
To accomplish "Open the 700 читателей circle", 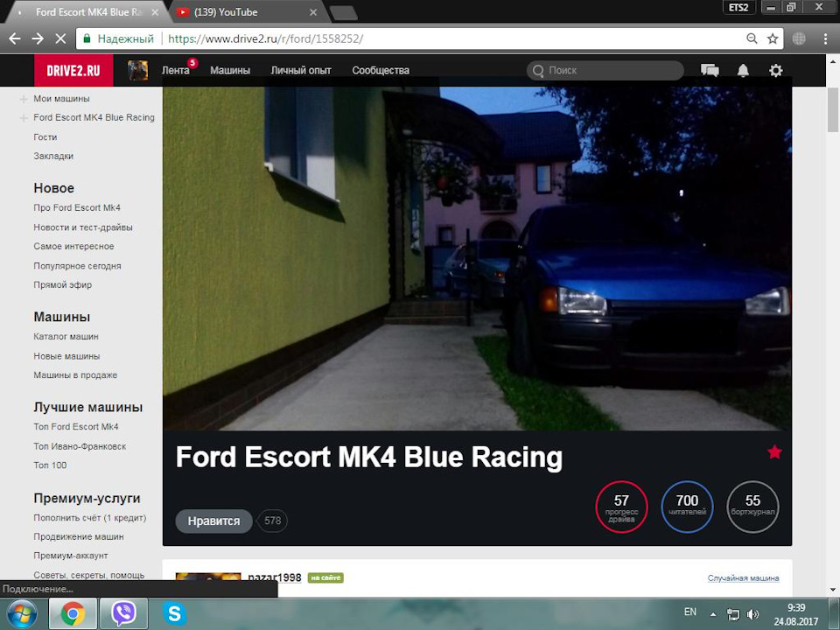I will [x=688, y=507].
